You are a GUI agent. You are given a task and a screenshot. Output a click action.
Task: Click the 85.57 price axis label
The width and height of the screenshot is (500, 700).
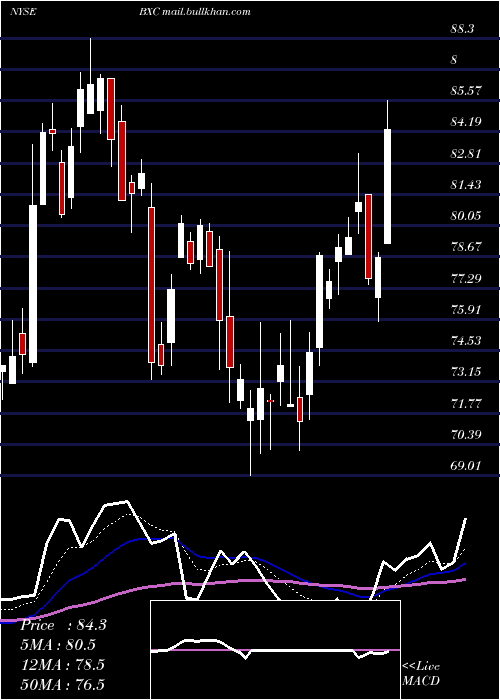(467, 91)
